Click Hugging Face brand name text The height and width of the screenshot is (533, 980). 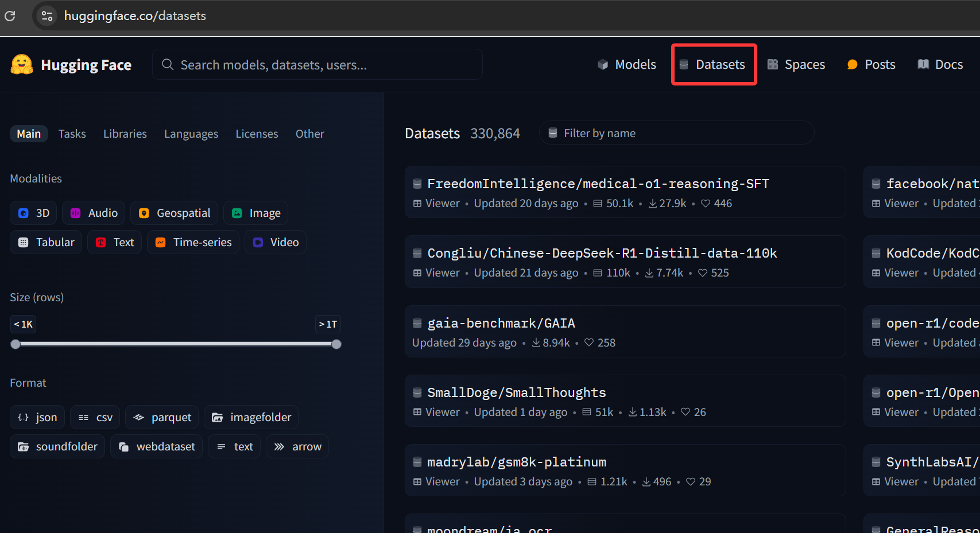tap(86, 65)
